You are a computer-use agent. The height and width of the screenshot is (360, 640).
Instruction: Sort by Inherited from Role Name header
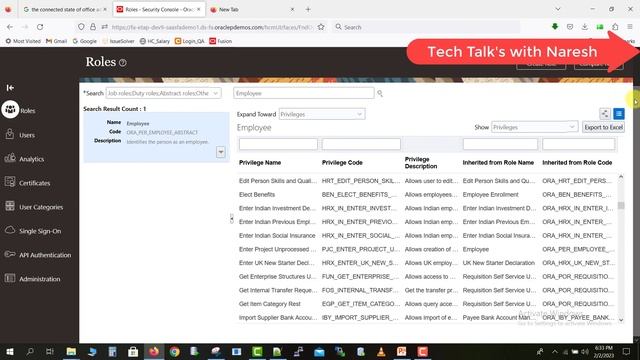tap(498, 162)
